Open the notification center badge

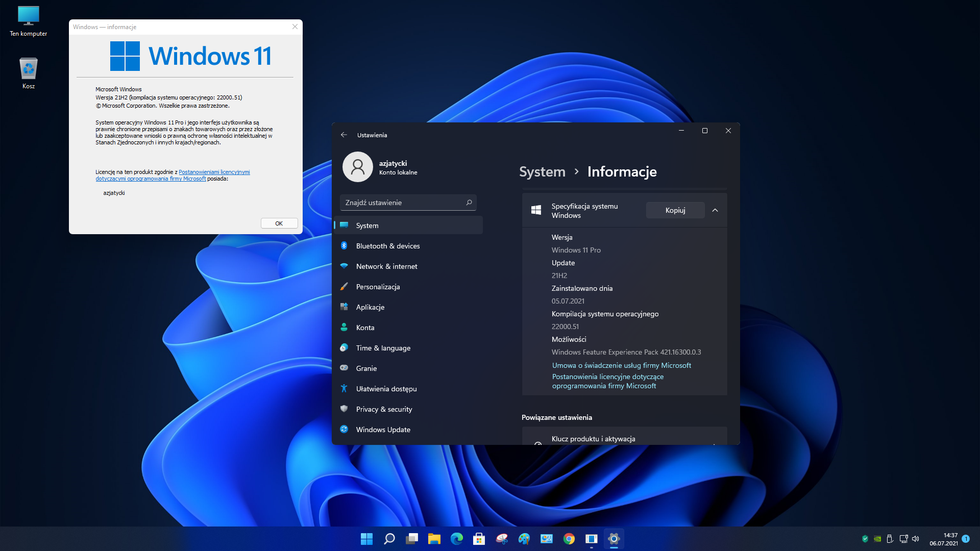click(966, 539)
